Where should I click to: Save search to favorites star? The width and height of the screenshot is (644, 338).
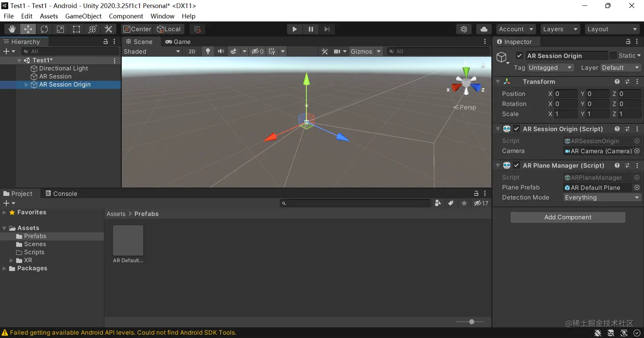464,203
